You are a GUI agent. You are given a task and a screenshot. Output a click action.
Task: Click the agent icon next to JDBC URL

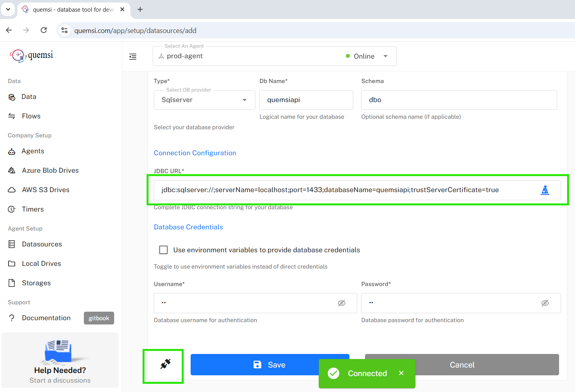coord(545,190)
